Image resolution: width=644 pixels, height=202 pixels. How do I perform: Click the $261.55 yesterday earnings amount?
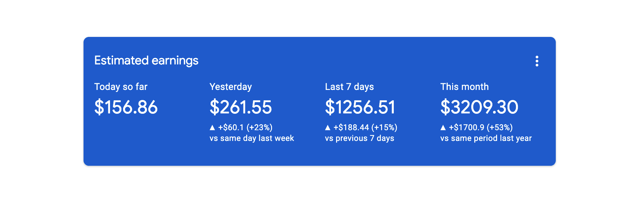click(240, 107)
